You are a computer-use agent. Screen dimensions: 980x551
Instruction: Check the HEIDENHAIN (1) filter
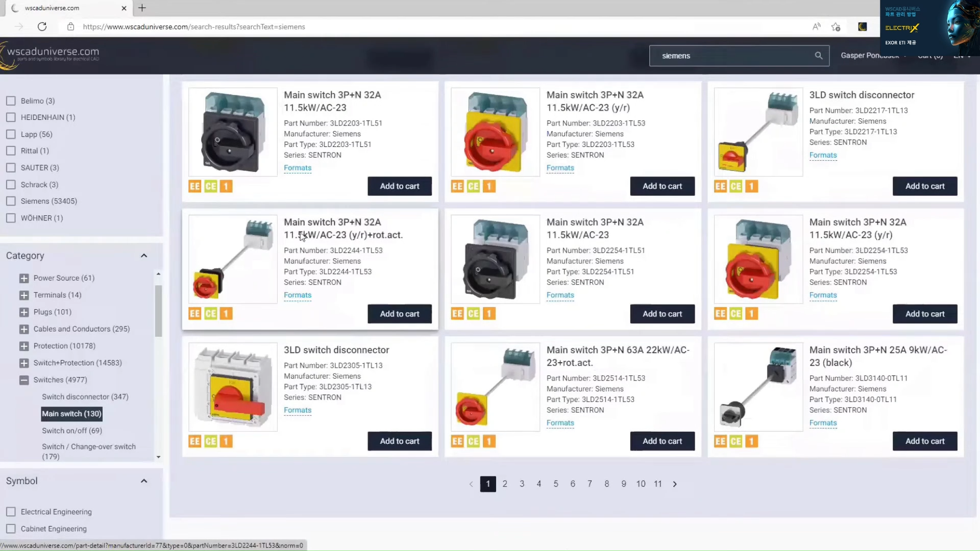coord(11,117)
